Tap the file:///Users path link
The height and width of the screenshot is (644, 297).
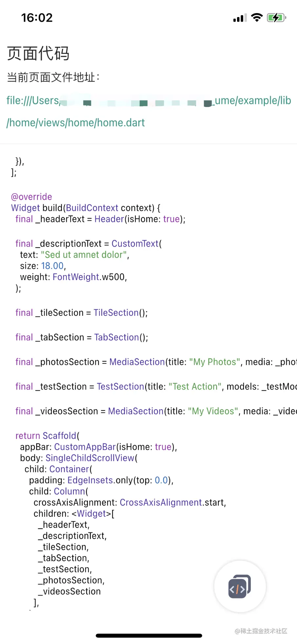(33, 100)
